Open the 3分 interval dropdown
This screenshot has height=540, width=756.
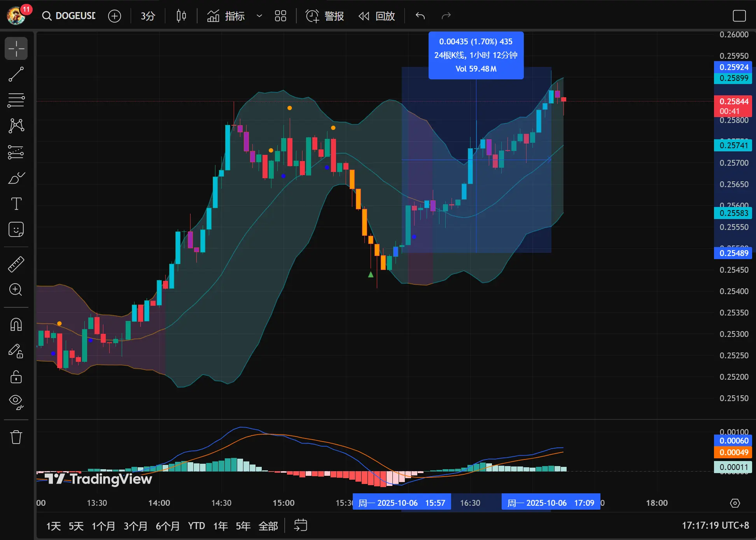pyautogui.click(x=148, y=16)
